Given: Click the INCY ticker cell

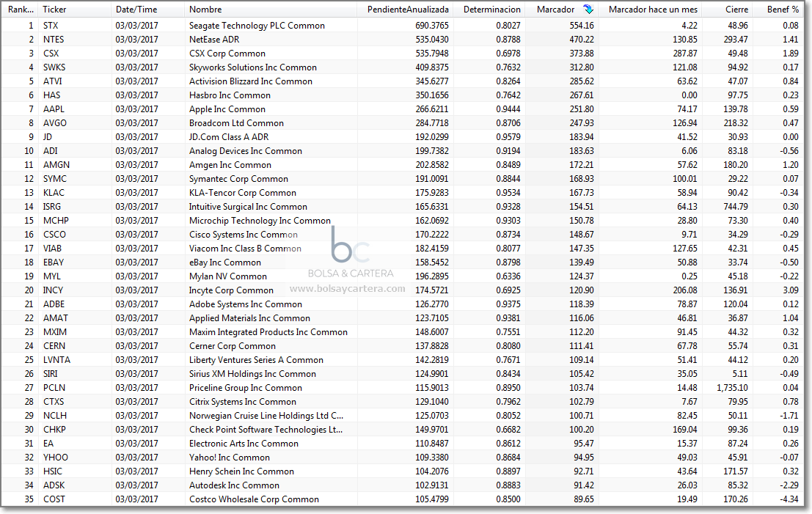Looking at the screenshot, I should (x=53, y=290).
